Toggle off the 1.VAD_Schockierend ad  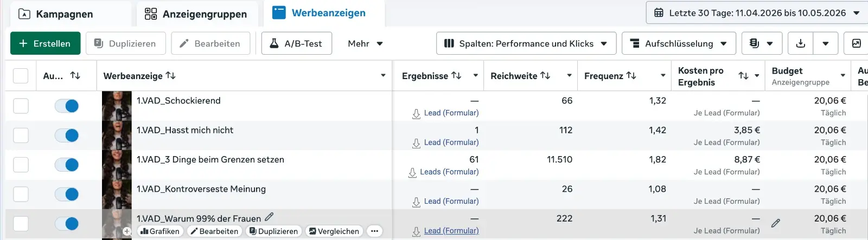coord(67,106)
